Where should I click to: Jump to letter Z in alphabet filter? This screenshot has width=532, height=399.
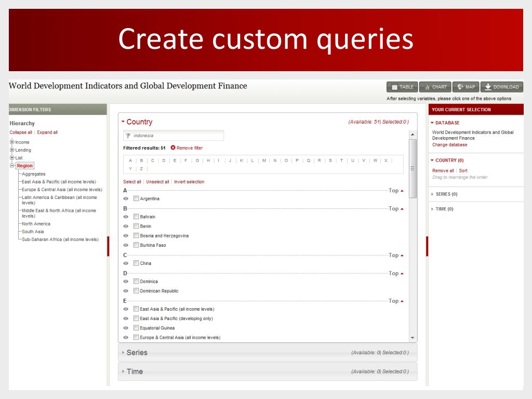click(141, 169)
